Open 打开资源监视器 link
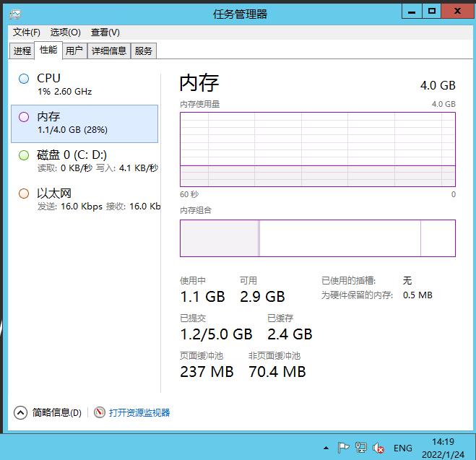Viewport: 476px width, 460px height. tap(139, 412)
